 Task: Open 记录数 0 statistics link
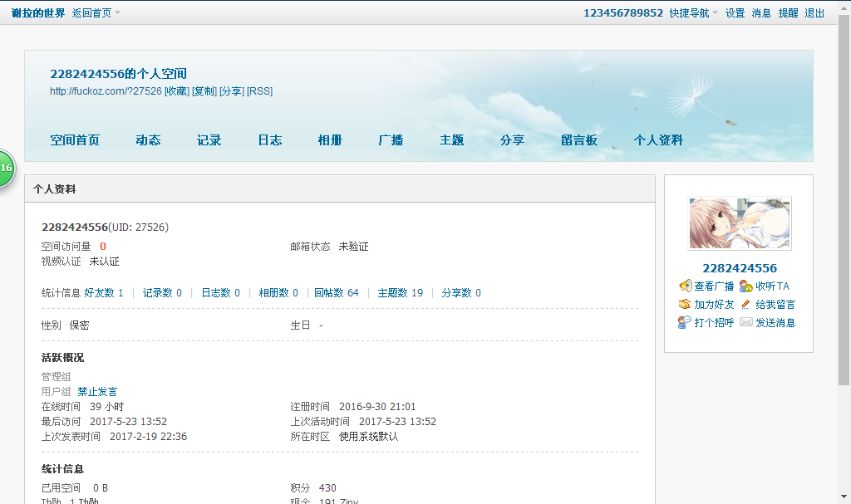click(162, 293)
